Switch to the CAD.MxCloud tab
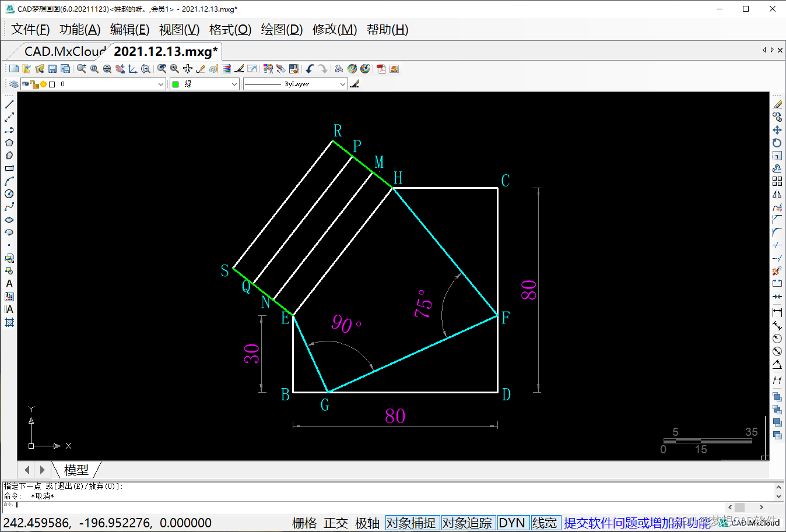Image resolution: width=786 pixels, height=532 pixels. click(x=64, y=51)
